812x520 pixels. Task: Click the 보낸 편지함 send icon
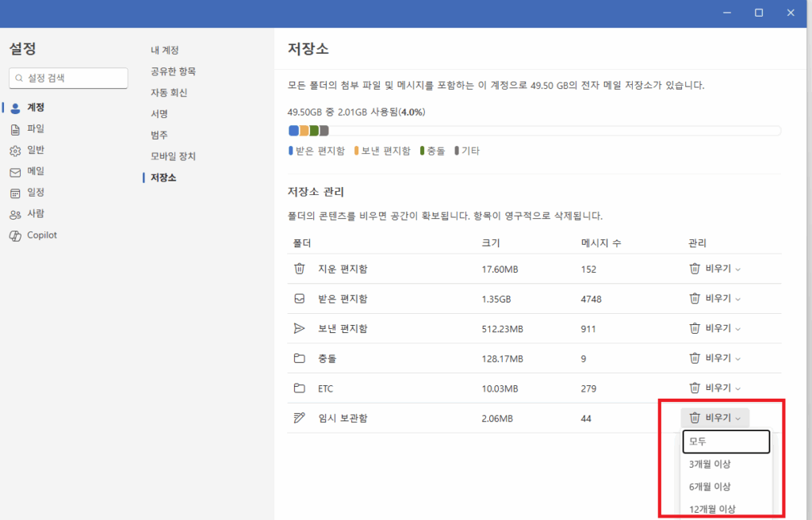point(298,328)
